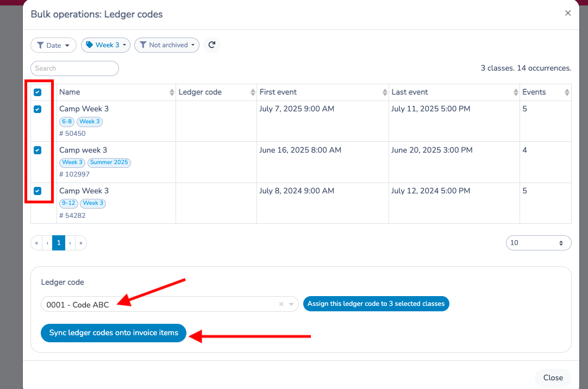Open the page size selector showing 10
588x389 pixels.
(538, 243)
